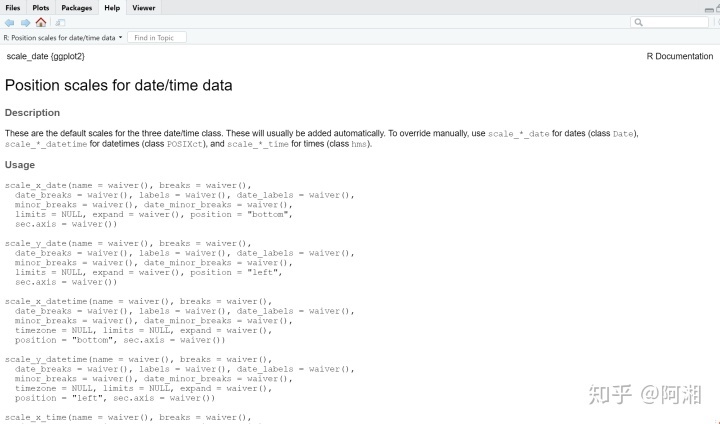Click the Usage section heading

(20, 165)
